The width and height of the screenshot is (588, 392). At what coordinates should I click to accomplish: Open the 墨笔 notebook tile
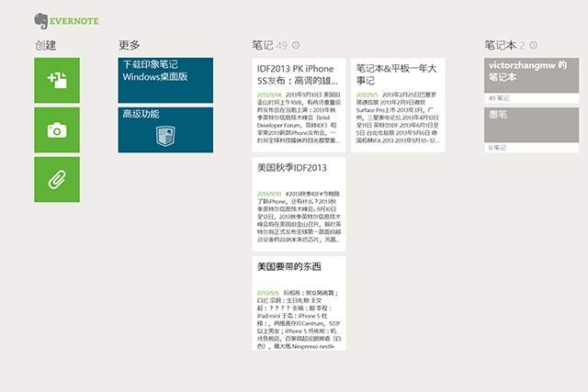click(531, 130)
